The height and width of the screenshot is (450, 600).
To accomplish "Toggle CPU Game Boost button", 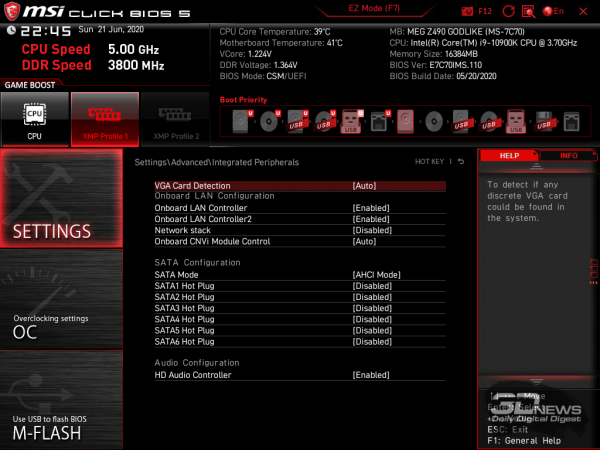I will pyautogui.click(x=34, y=119).
